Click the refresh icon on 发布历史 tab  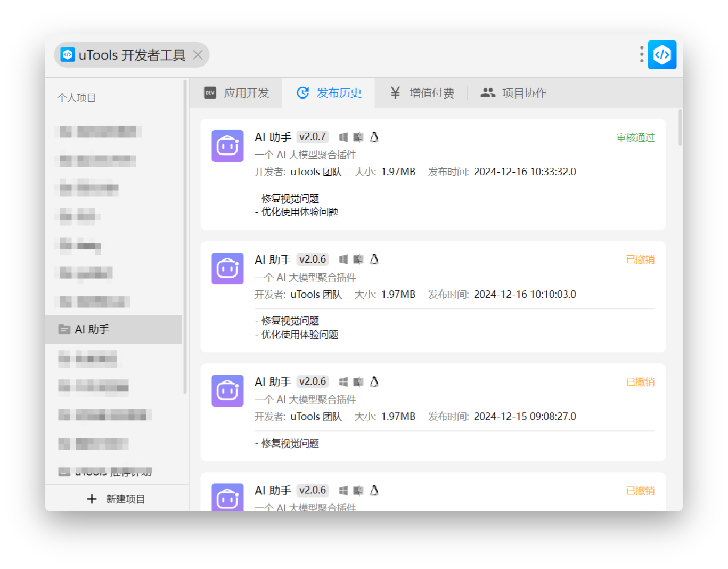coord(302,92)
